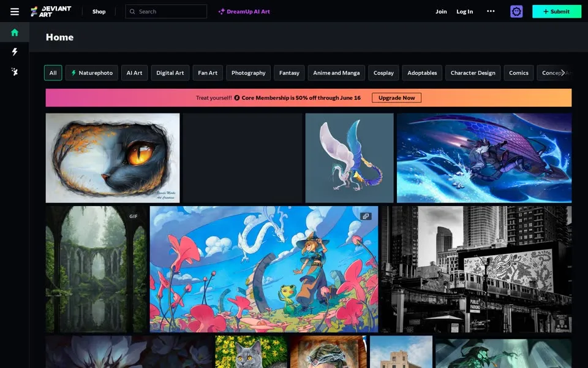
Task: Focus the Search input field
Action: (166, 12)
